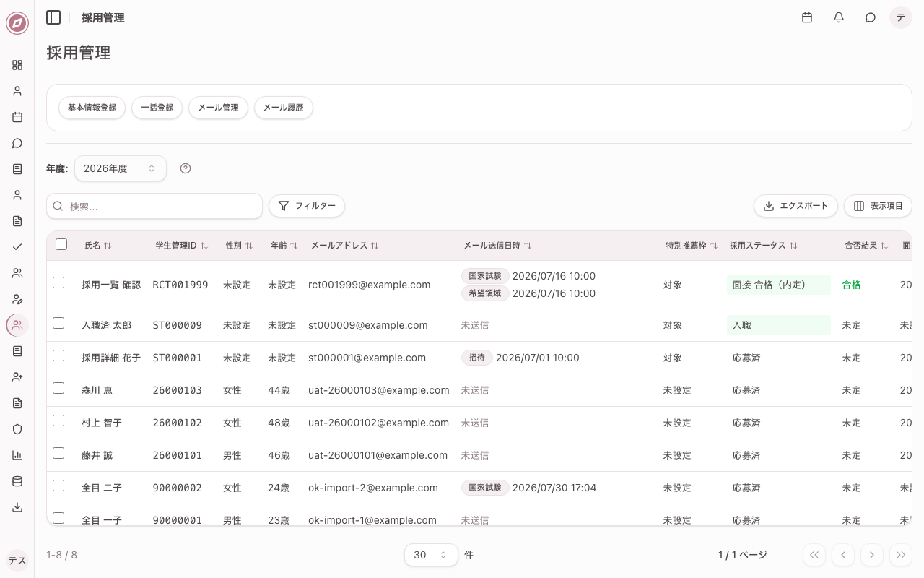Click the テス avatar at sidebar bottom
The height and width of the screenshot is (578, 924).
pos(17,561)
